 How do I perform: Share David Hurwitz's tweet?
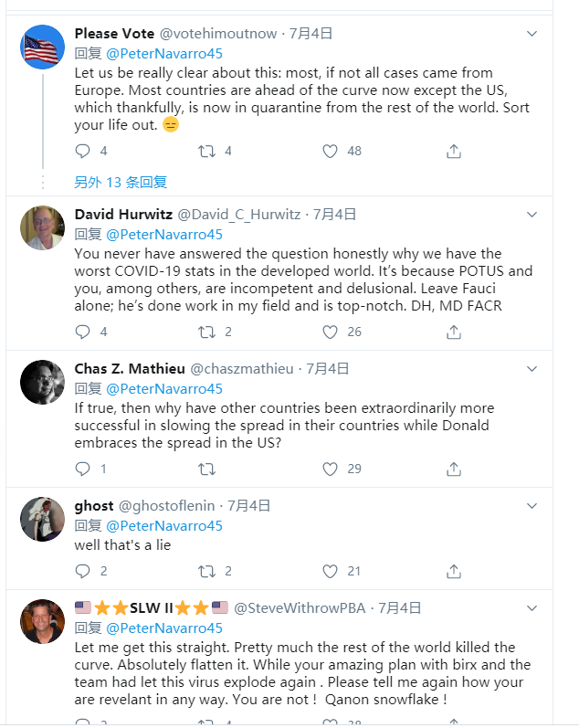[454, 332]
